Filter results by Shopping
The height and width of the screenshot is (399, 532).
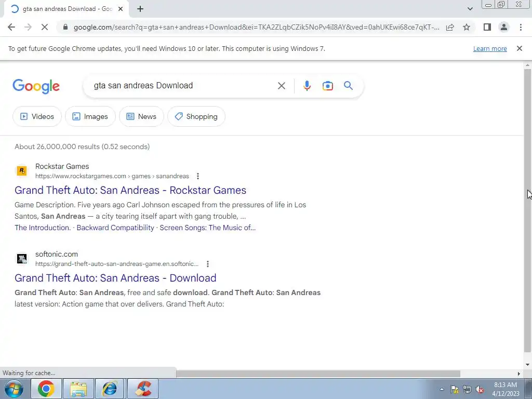point(196,116)
